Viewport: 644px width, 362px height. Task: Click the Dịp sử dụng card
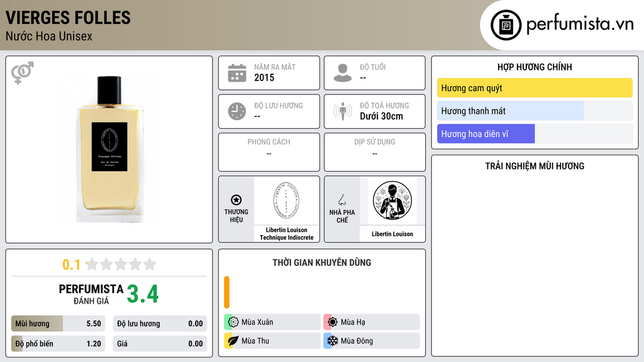[x=375, y=152]
